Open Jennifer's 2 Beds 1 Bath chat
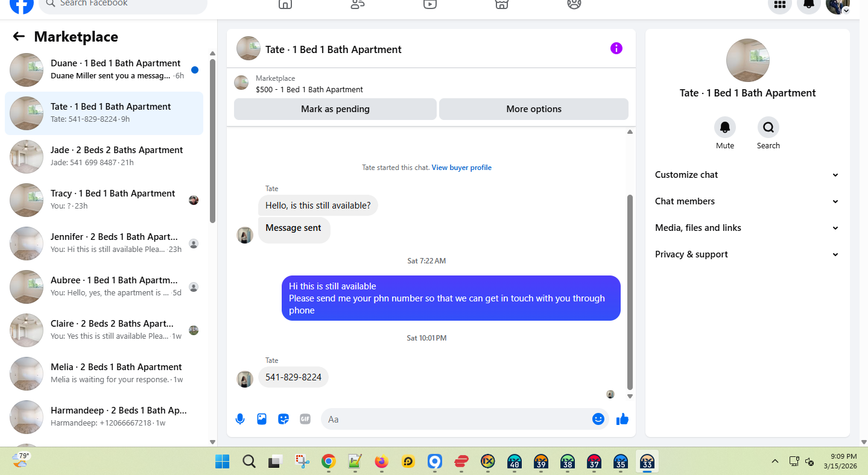Image resolution: width=868 pixels, height=475 pixels. click(x=104, y=244)
